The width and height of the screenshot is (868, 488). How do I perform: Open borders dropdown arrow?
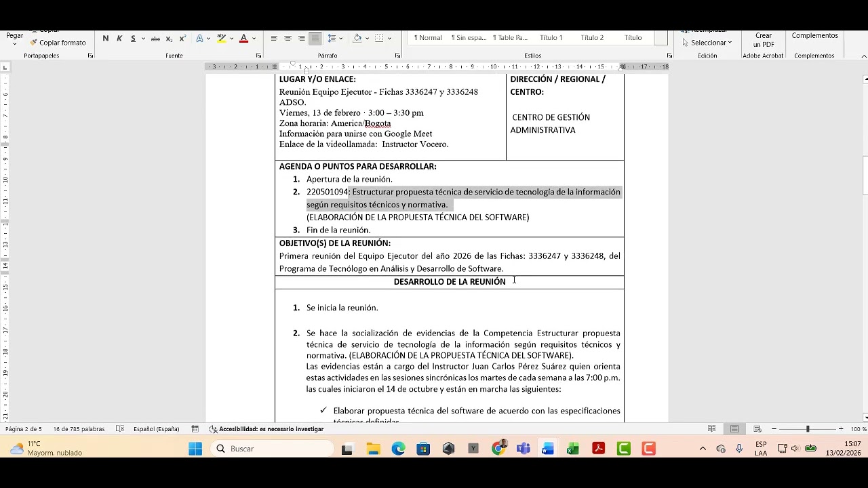[390, 39]
